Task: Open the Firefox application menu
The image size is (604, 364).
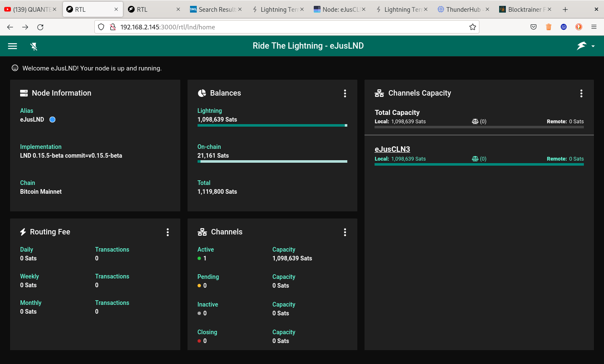Action: tap(594, 27)
